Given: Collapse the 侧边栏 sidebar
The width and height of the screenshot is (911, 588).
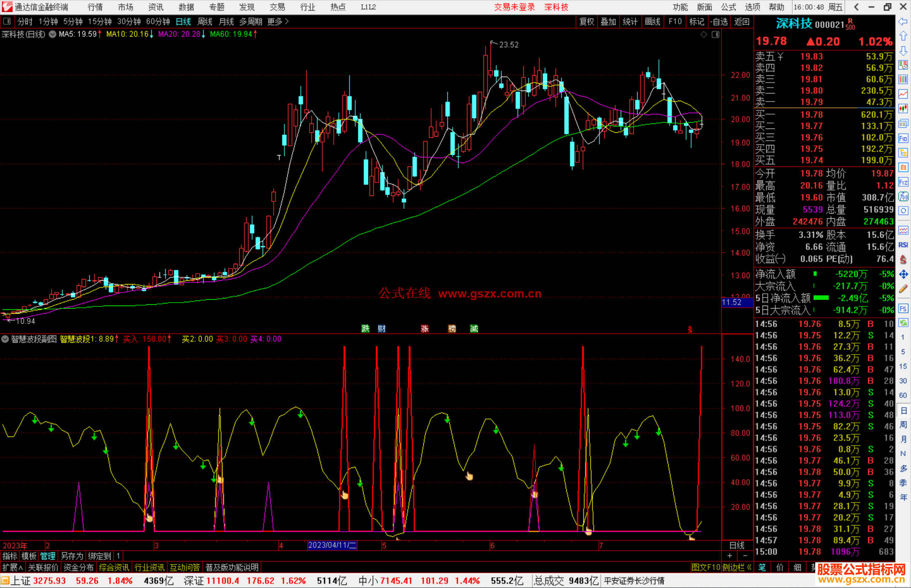Looking at the screenshot, I should (x=736, y=567).
